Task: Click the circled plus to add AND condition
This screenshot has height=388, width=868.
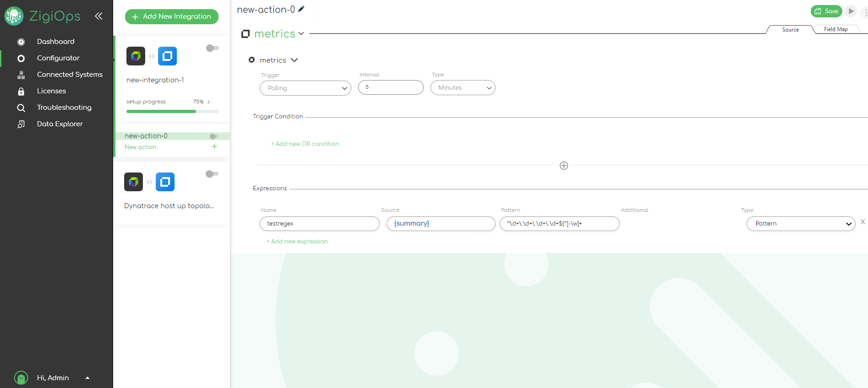Action: [x=564, y=166]
